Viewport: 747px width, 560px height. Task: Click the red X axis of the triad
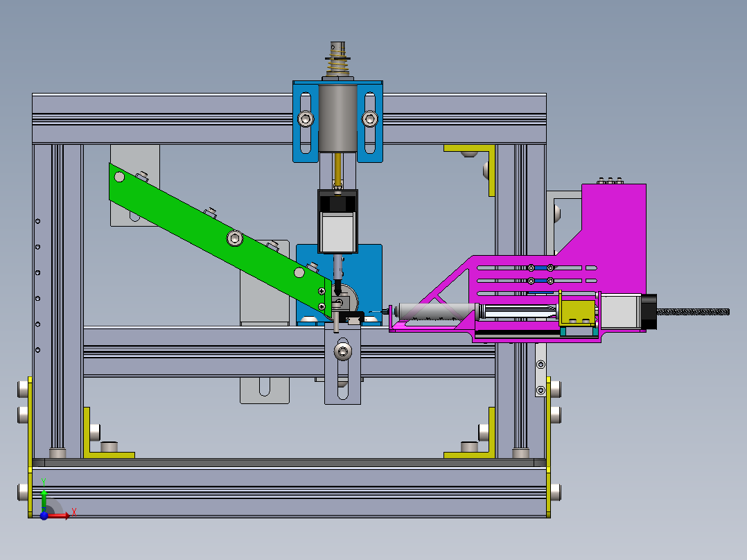(58, 515)
